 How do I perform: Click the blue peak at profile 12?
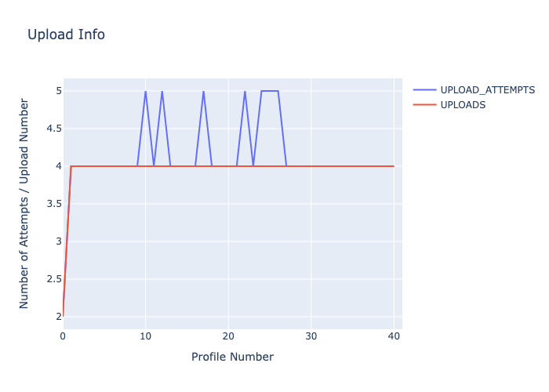pyautogui.click(x=162, y=91)
